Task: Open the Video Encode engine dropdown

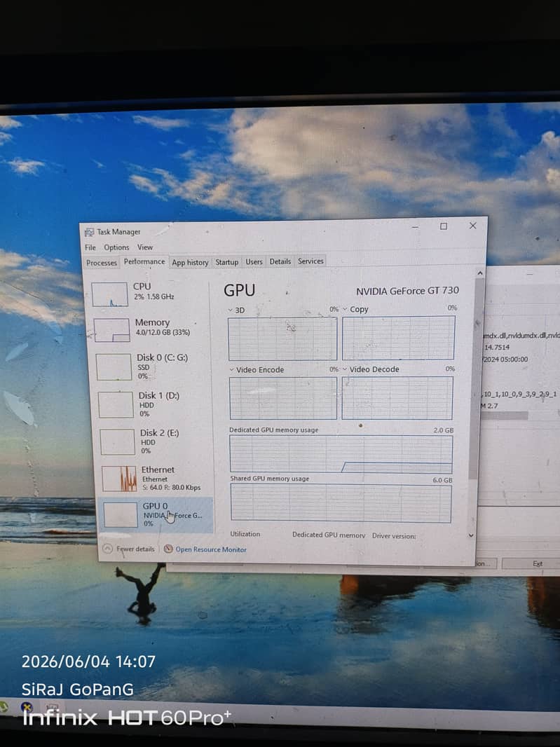Action: tap(231, 370)
